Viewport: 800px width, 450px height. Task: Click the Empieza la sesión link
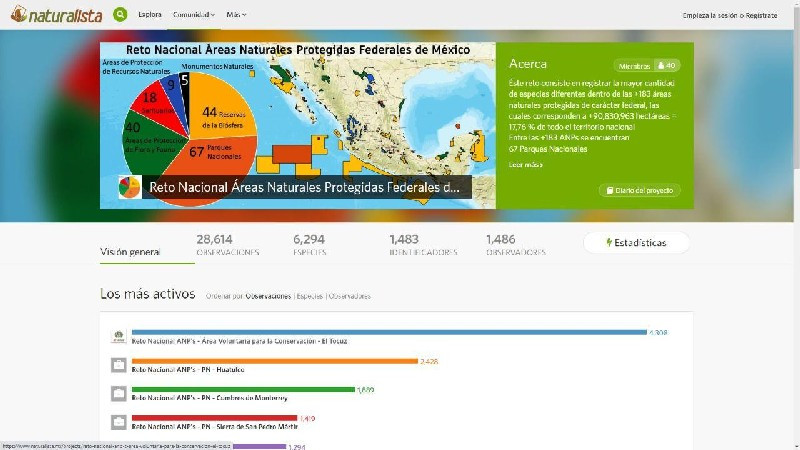tap(710, 16)
